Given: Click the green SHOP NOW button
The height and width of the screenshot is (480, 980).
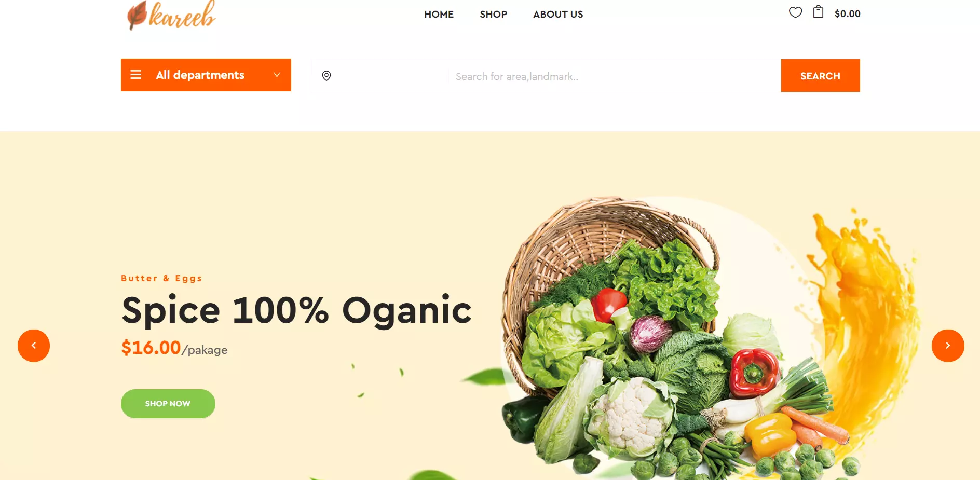Looking at the screenshot, I should (168, 404).
